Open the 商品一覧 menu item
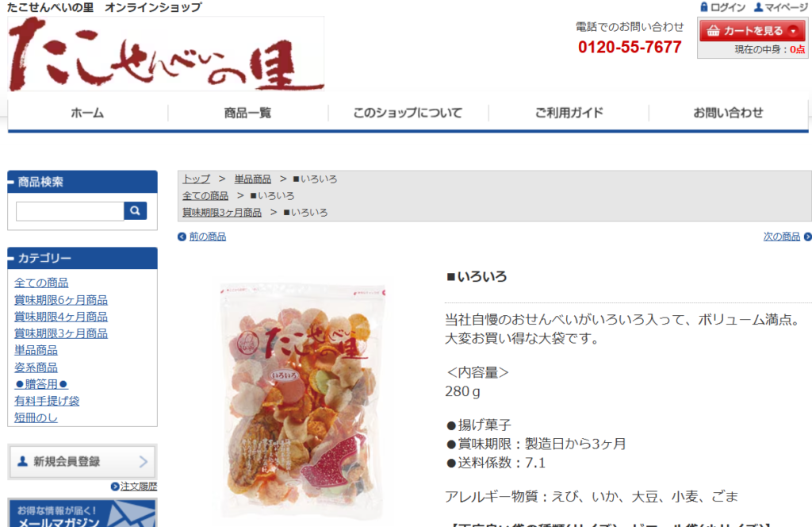The image size is (812, 527). (x=247, y=113)
